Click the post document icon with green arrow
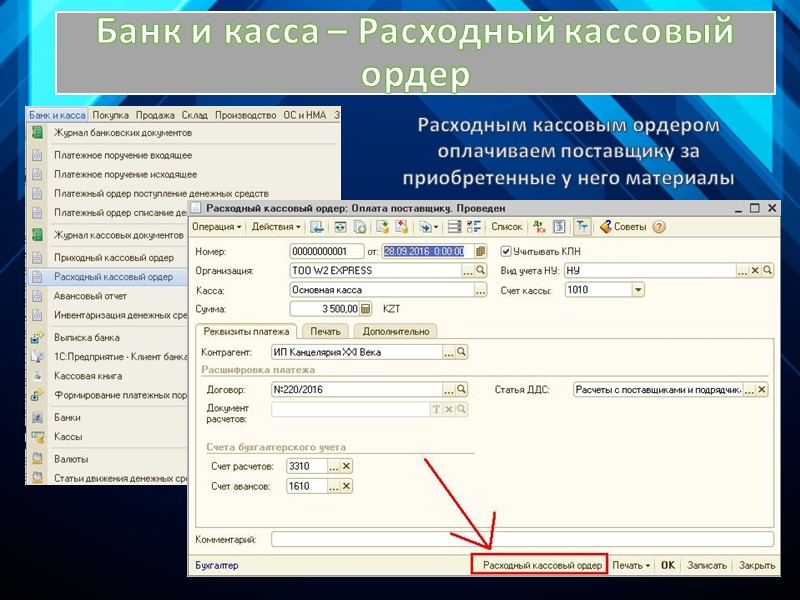This screenshot has height=600, width=800. 383,227
